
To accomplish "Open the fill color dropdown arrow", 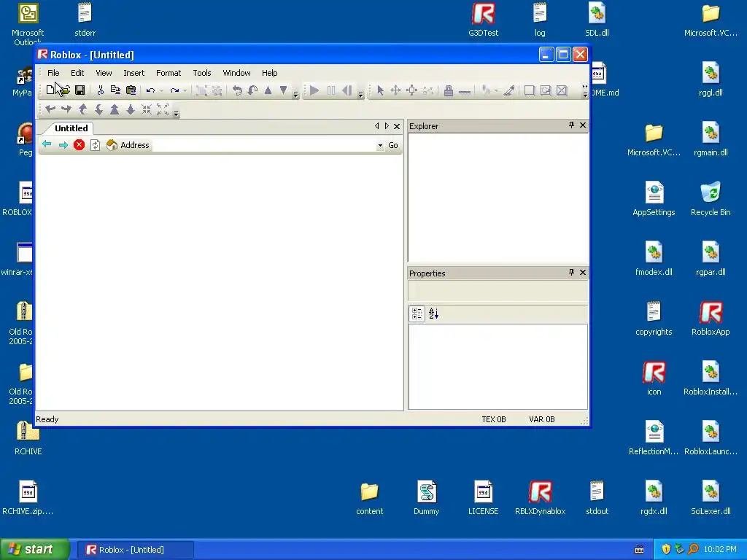I will pos(496,90).
